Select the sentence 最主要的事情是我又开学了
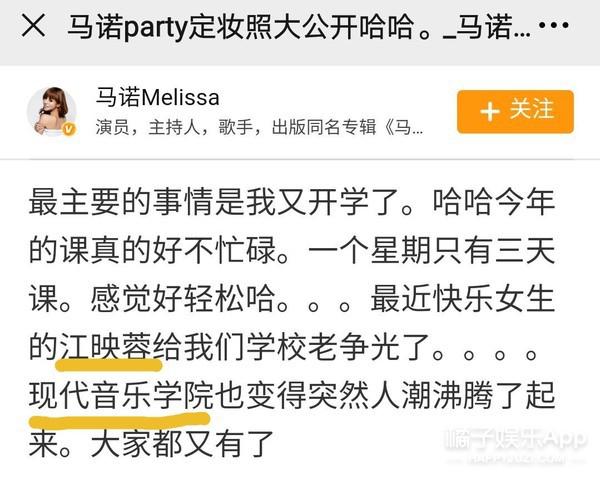The height and width of the screenshot is (479, 600). (215, 202)
